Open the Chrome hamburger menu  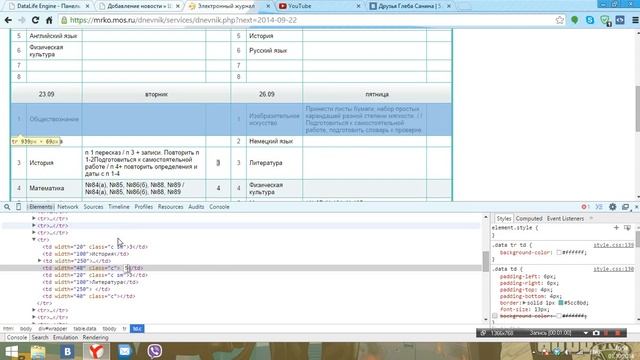coord(635,20)
